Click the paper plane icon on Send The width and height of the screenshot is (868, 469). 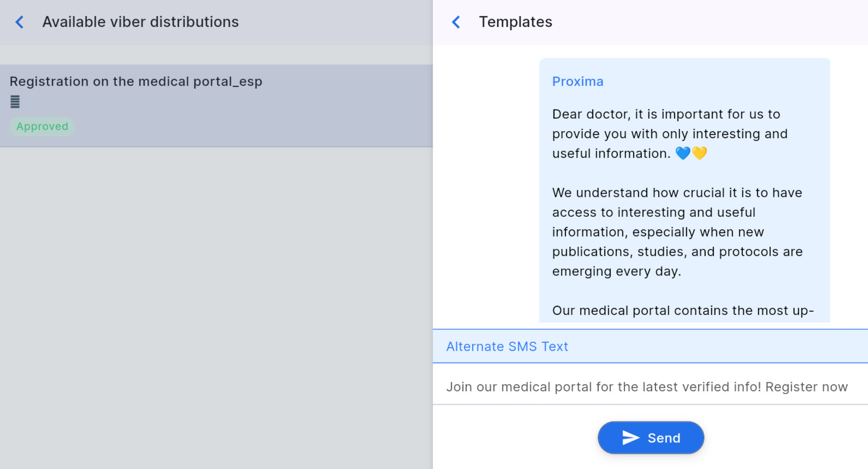point(630,438)
